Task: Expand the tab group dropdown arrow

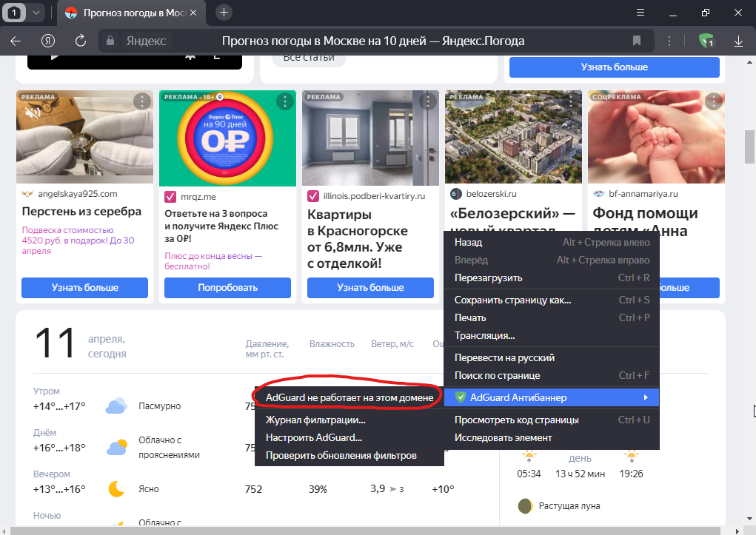Action: coord(36,13)
